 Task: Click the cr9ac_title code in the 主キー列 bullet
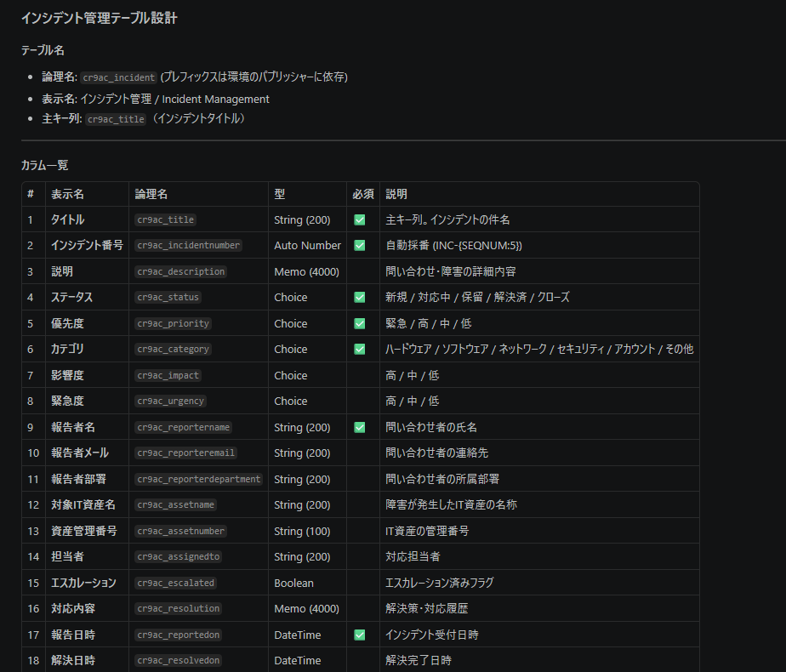[116, 120]
